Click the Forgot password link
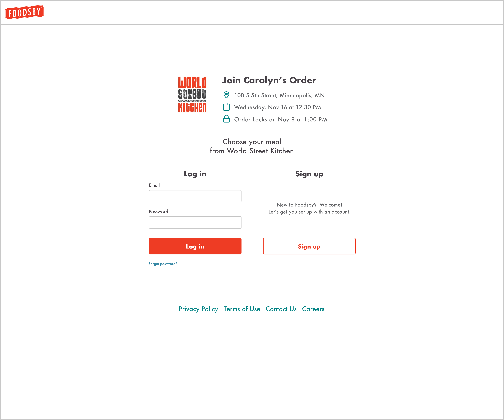The image size is (504, 420). click(x=163, y=263)
